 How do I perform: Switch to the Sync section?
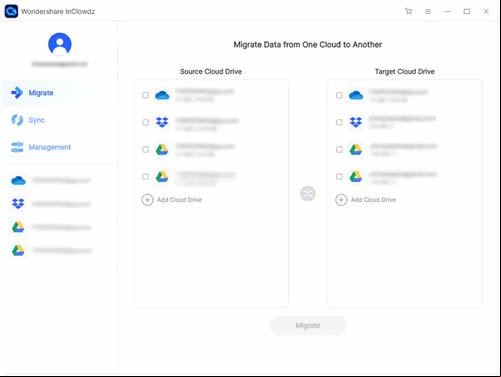pos(36,120)
